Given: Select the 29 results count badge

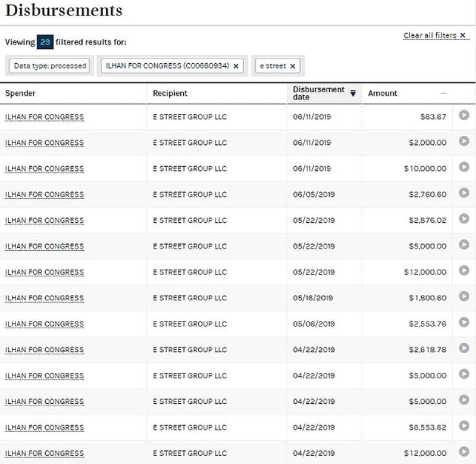Looking at the screenshot, I should 45,42.
